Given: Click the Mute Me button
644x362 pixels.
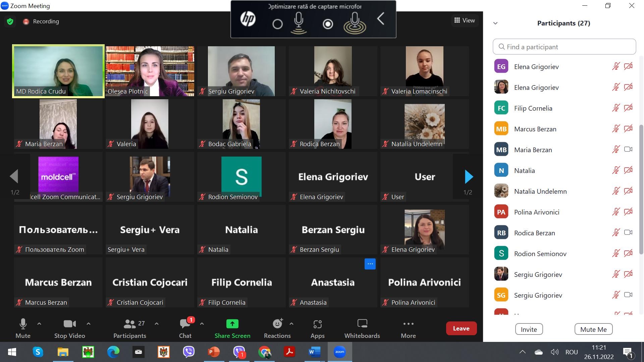Looking at the screenshot, I should 593,329.
